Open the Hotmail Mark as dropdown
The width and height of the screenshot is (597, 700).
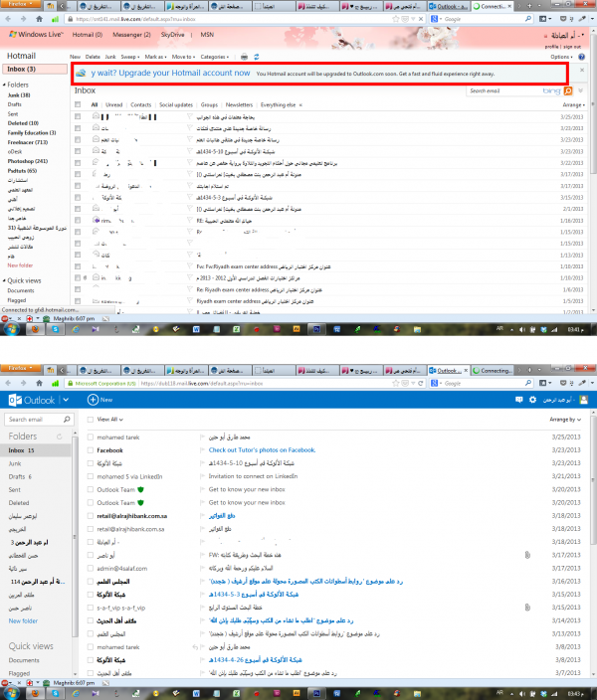pos(155,57)
